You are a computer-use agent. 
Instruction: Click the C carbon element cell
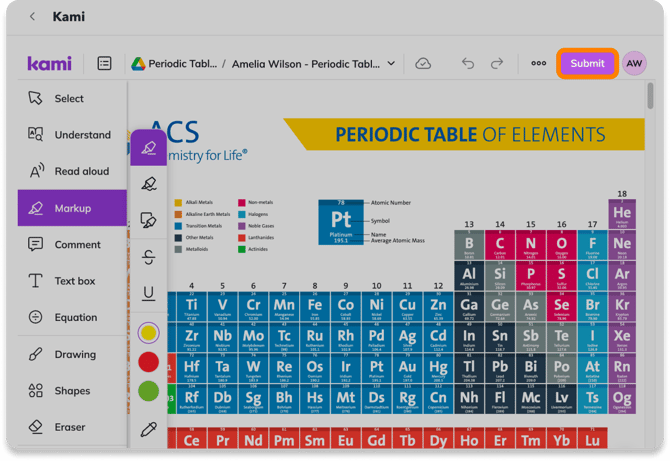click(x=500, y=245)
